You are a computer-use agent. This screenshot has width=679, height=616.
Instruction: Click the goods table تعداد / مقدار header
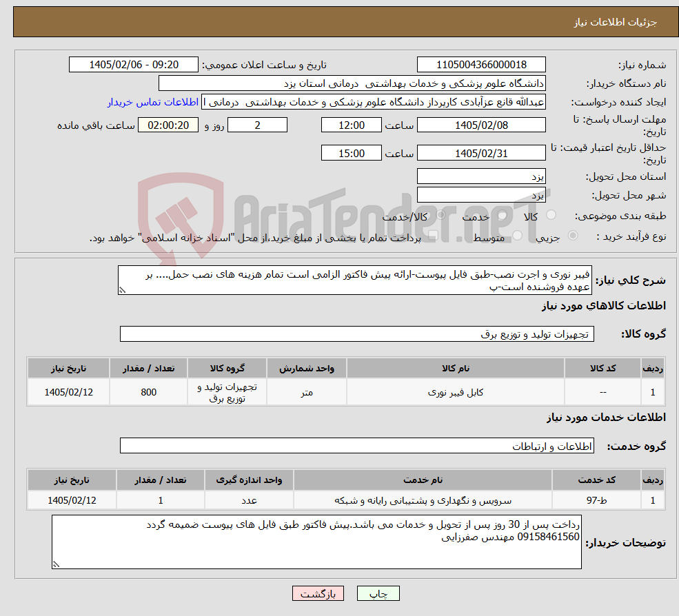click(148, 368)
